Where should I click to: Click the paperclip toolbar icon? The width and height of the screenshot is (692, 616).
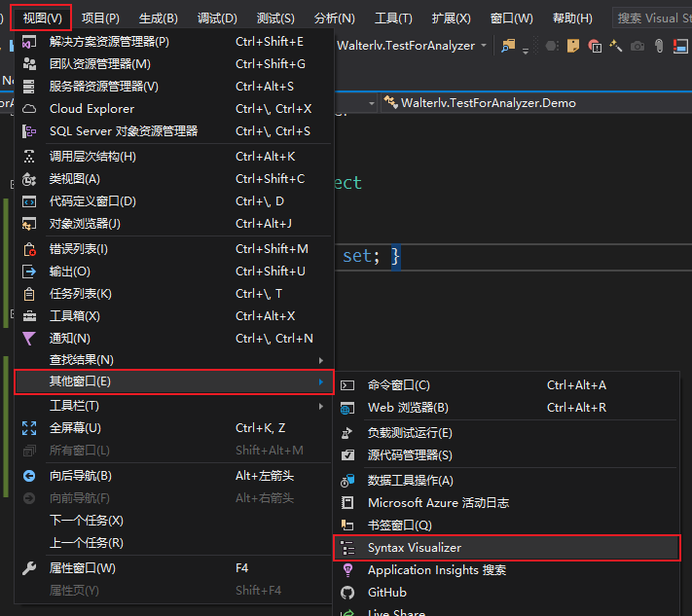tap(659, 46)
